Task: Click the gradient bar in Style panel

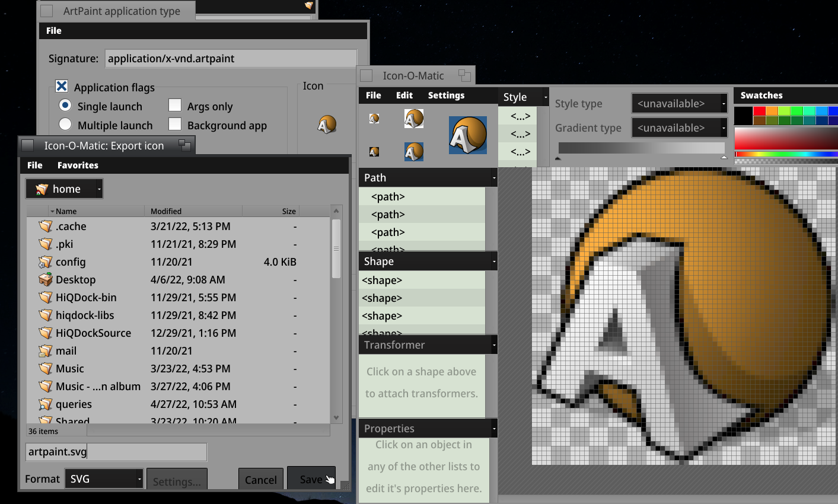Action: click(x=642, y=148)
